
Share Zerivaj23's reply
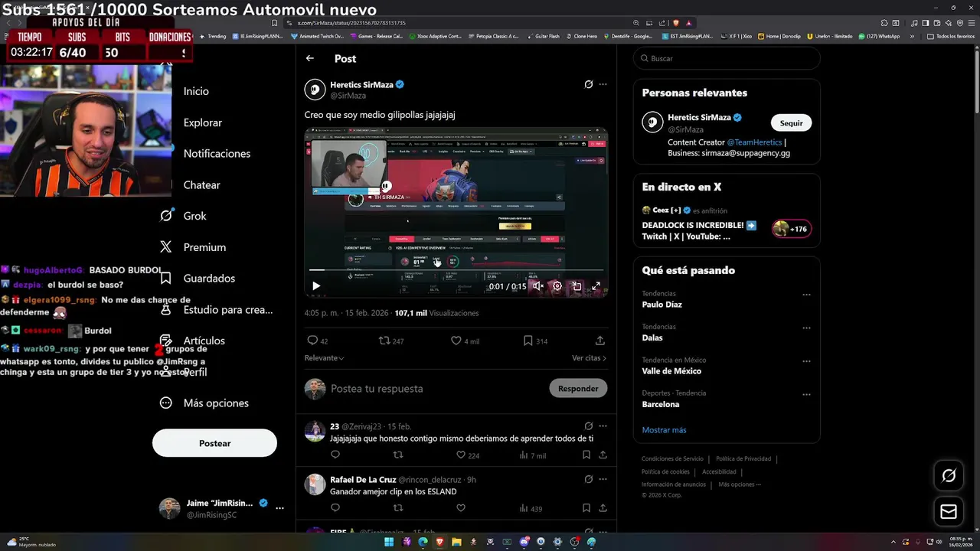pyautogui.click(x=603, y=455)
